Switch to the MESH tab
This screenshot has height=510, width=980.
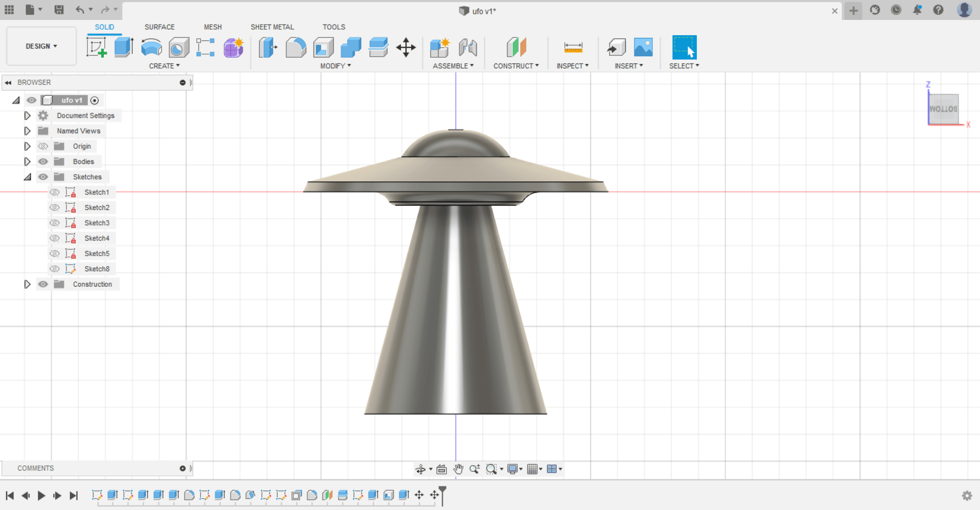tap(213, 27)
